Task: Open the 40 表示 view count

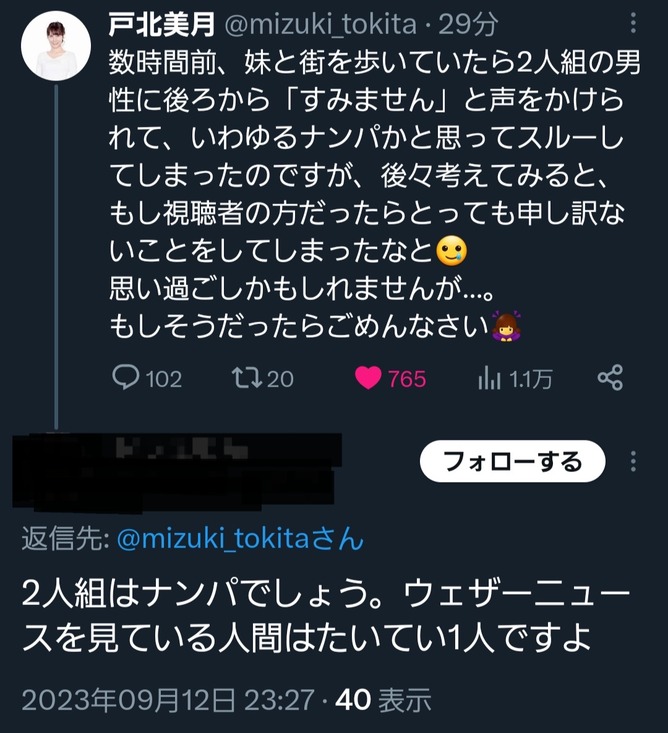Action: (384, 699)
